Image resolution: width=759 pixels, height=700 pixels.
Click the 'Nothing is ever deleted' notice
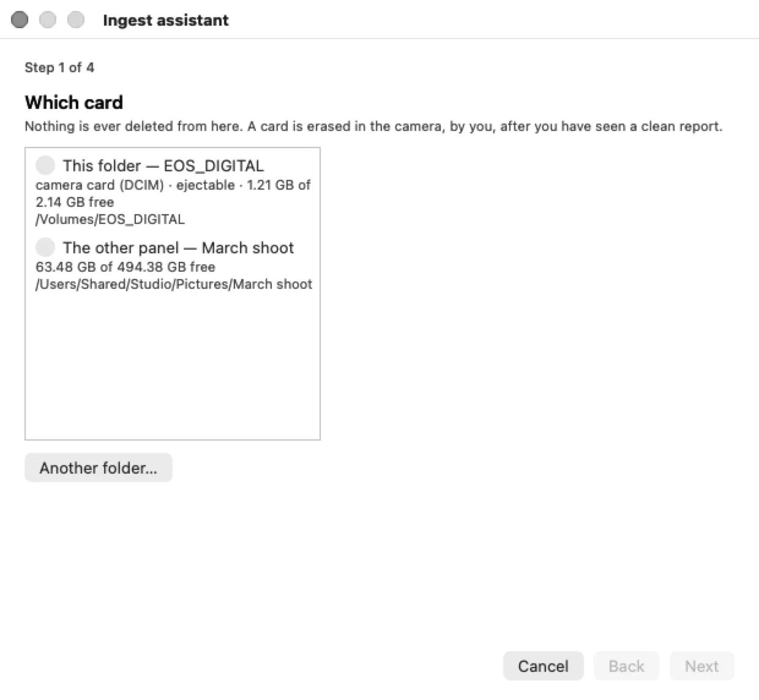[373, 126]
